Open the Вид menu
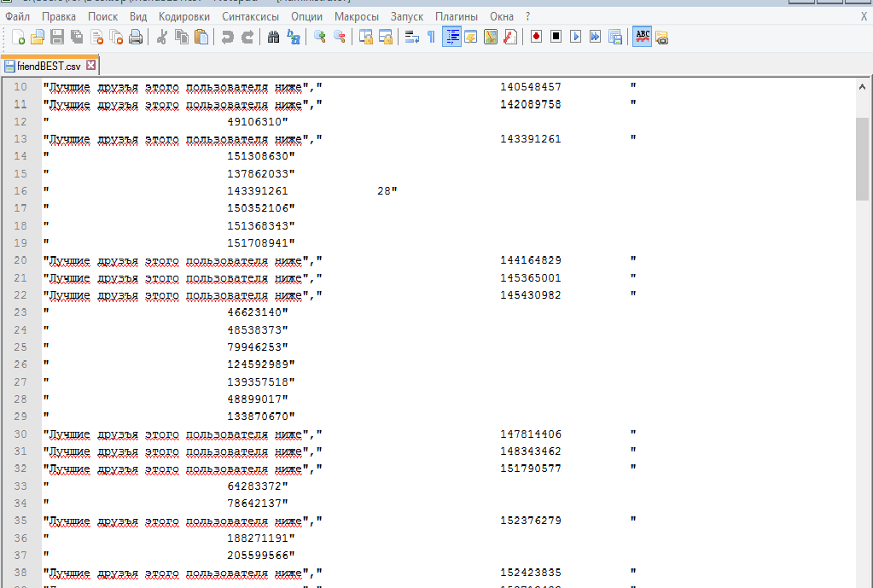The image size is (873, 588). coord(138,17)
